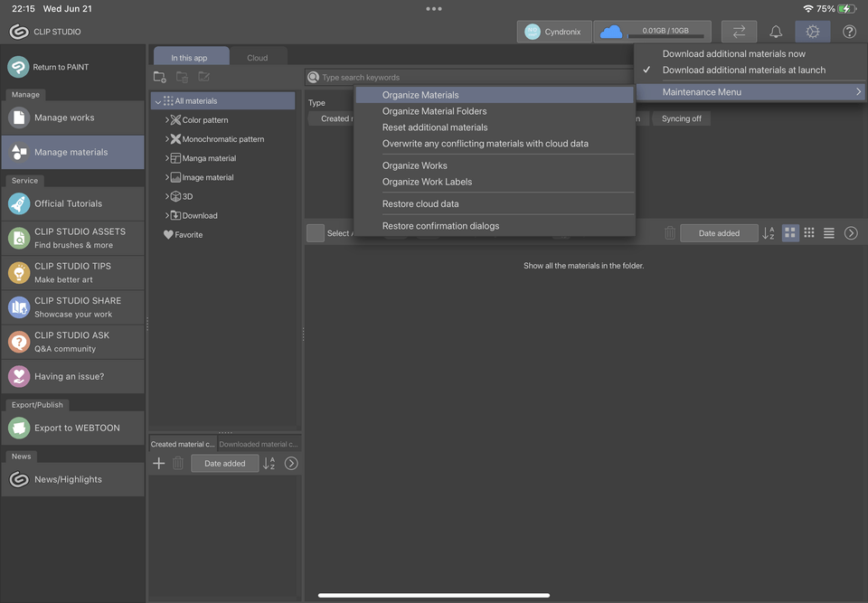
Task: Open CLIP STUDIO SHARE icon
Action: point(19,306)
